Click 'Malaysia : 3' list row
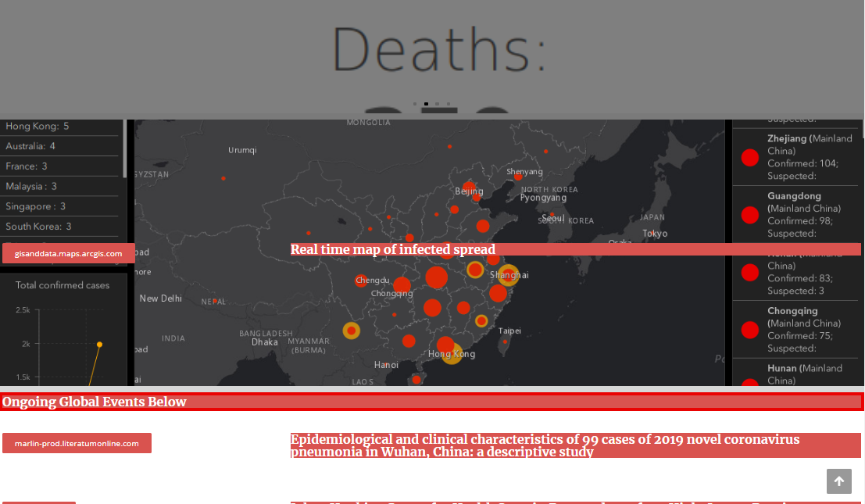The height and width of the screenshot is (504, 865). tap(59, 187)
